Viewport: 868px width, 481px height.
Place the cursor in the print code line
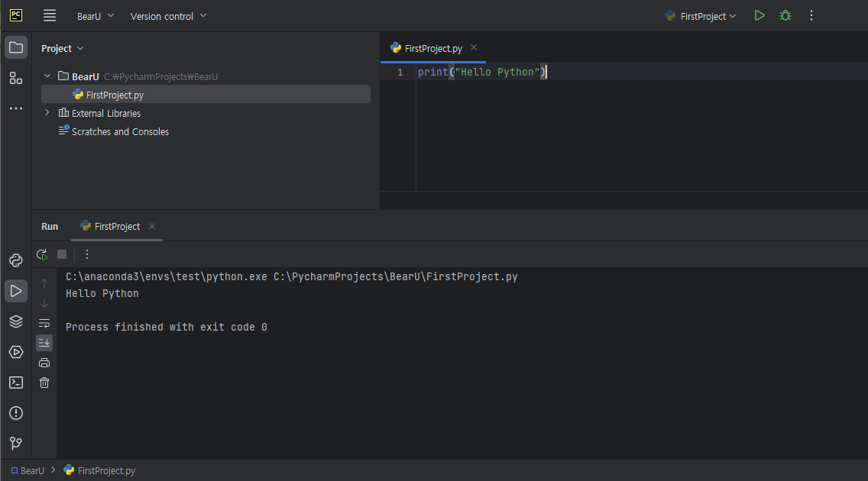coord(481,72)
